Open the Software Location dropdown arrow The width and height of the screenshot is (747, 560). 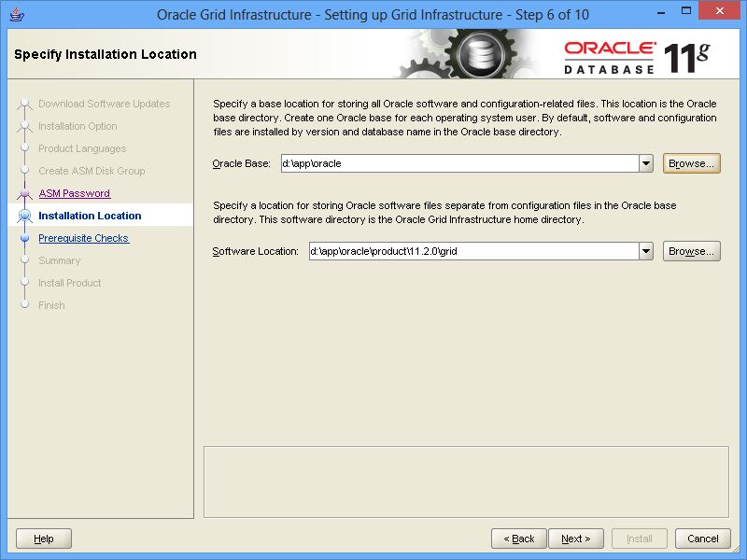click(x=646, y=251)
